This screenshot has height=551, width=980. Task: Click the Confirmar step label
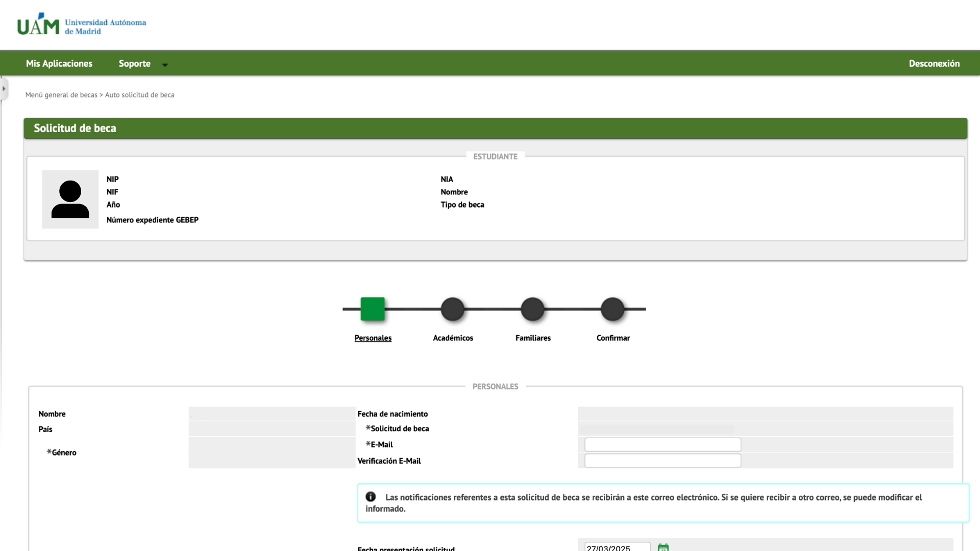click(x=613, y=338)
